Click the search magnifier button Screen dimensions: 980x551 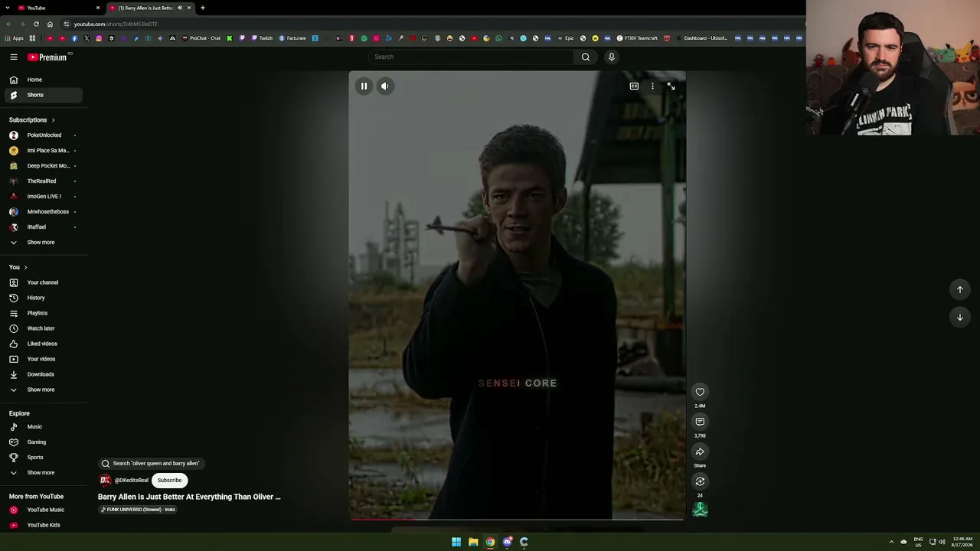pos(586,57)
